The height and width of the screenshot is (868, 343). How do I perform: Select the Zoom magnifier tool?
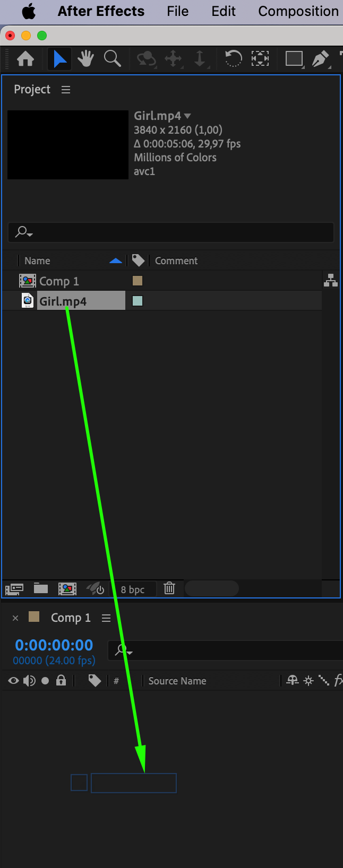tap(112, 59)
